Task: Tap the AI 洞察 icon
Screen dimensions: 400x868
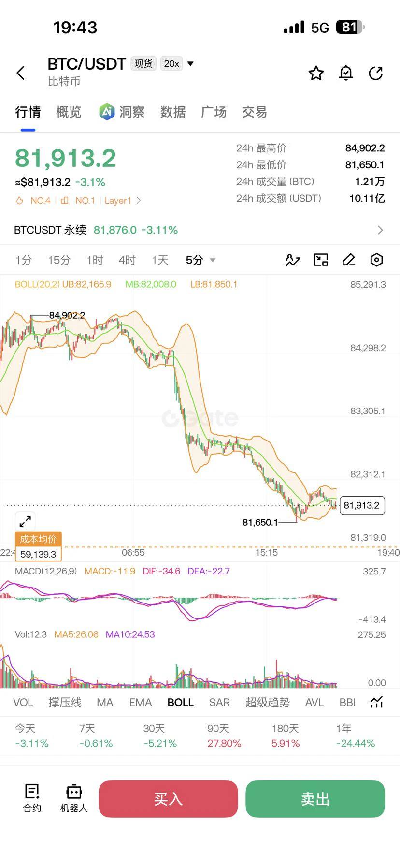Action: [x=107, y=112]
